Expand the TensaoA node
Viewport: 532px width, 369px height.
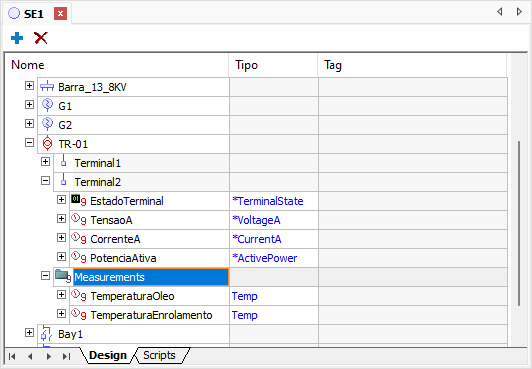pyautogui.click(x=61, y=218)
